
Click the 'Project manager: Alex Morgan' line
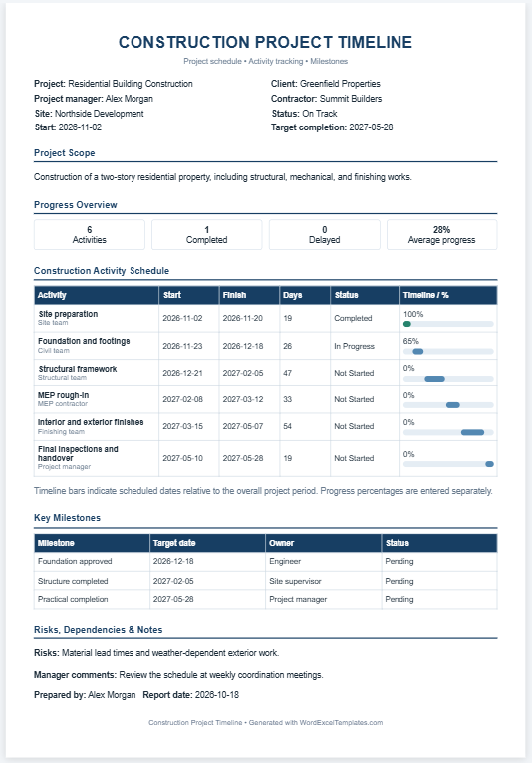(94, 99)
